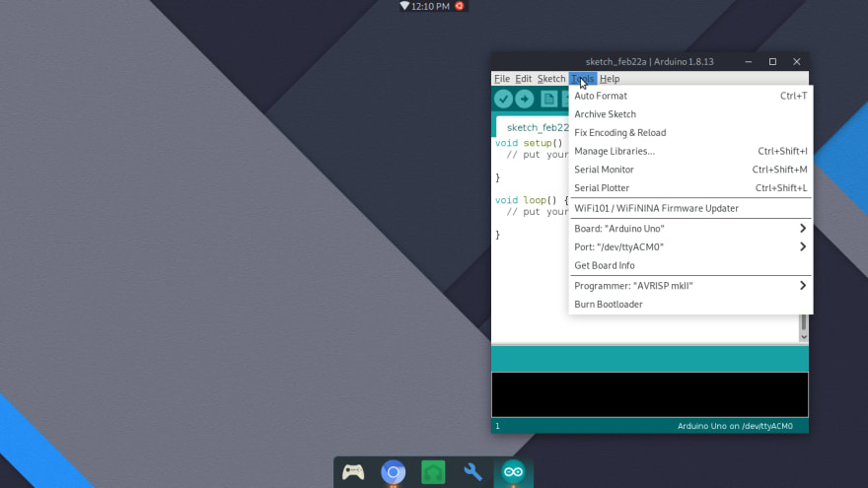Viewport: 868px width, 488px height.
Task: Select Archive Sketch menu entry
Action: (x=690, y=114)
